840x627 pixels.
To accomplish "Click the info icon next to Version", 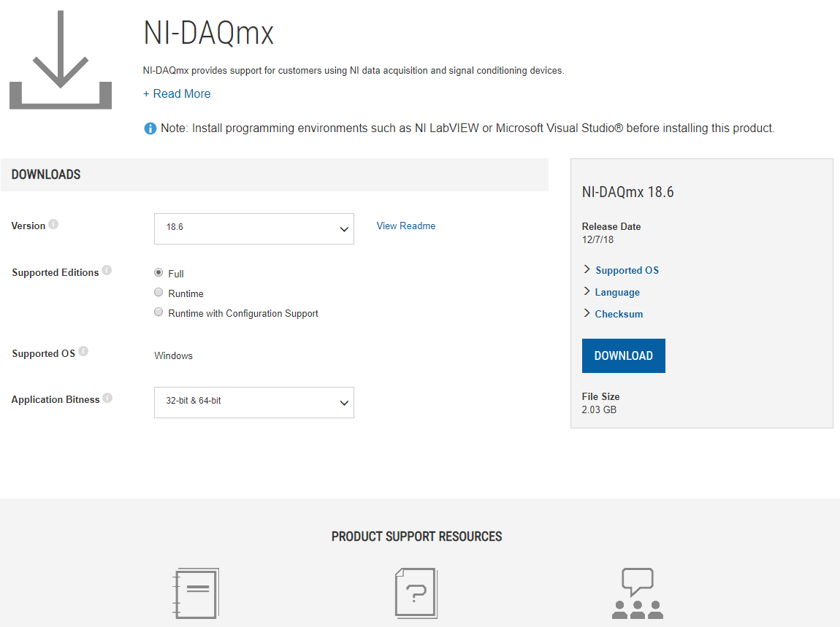I will tap(53, 225).
